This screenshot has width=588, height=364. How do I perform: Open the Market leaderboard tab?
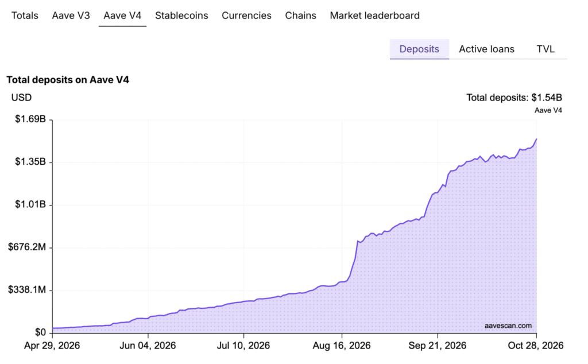tap(374, 16)
